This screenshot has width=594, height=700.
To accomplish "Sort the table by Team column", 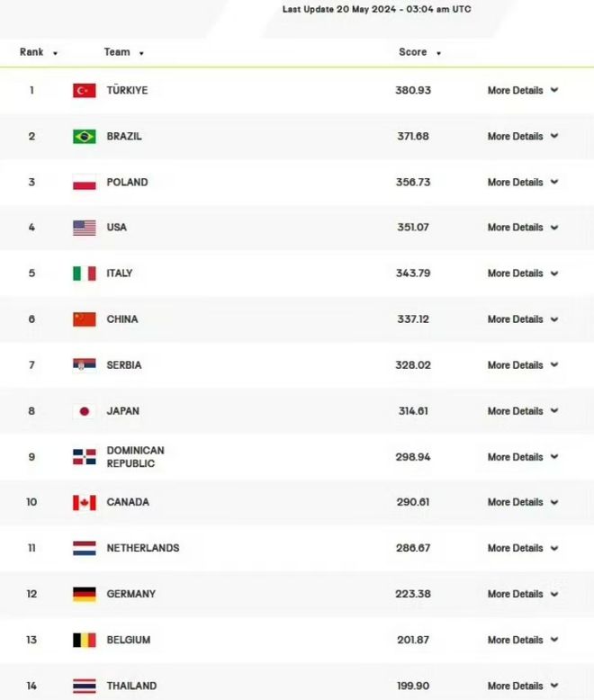I will point(123,52).
